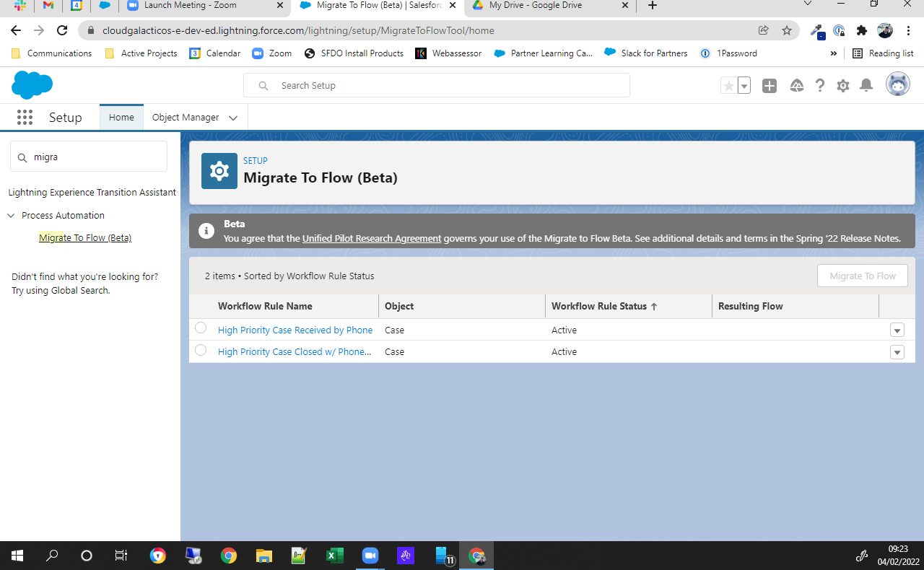Open Zoom from the taskbar
This screenshot has height=570, width=924.
(370, 556)
